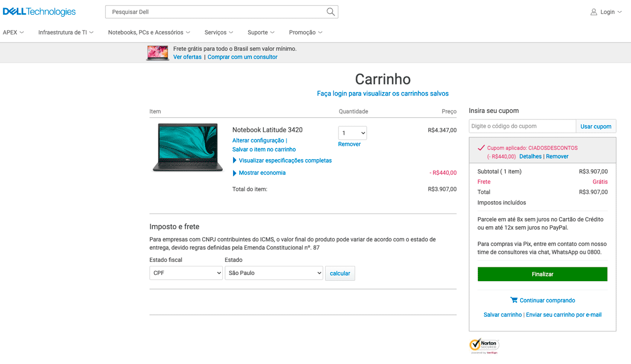Remove the applied coupon CIADOSDESCONTOS
631x364 pixels.
coord(557,157)
